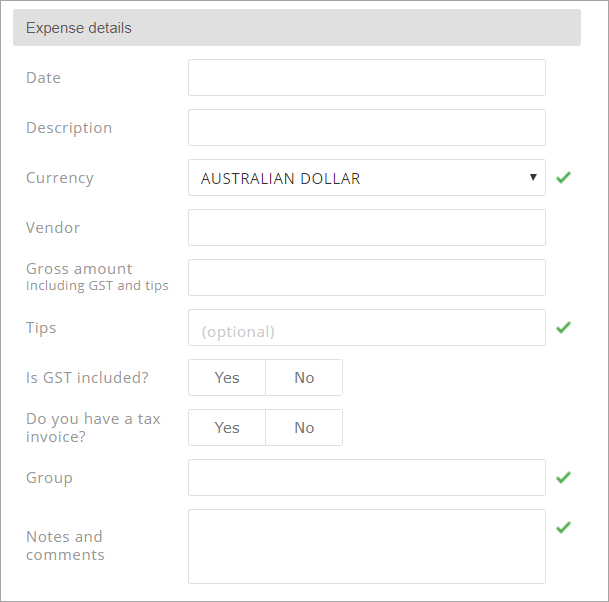
Task: Click into the Group input box
Action: point(367,477)
